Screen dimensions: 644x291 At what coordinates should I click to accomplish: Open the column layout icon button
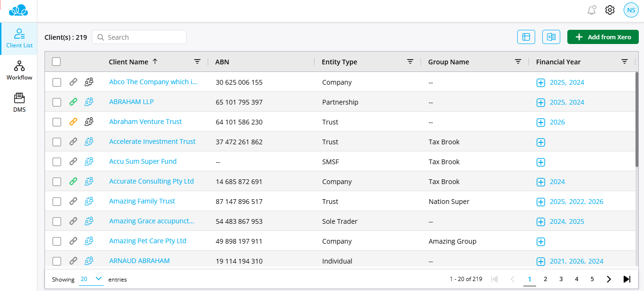[x=526, y=37]
